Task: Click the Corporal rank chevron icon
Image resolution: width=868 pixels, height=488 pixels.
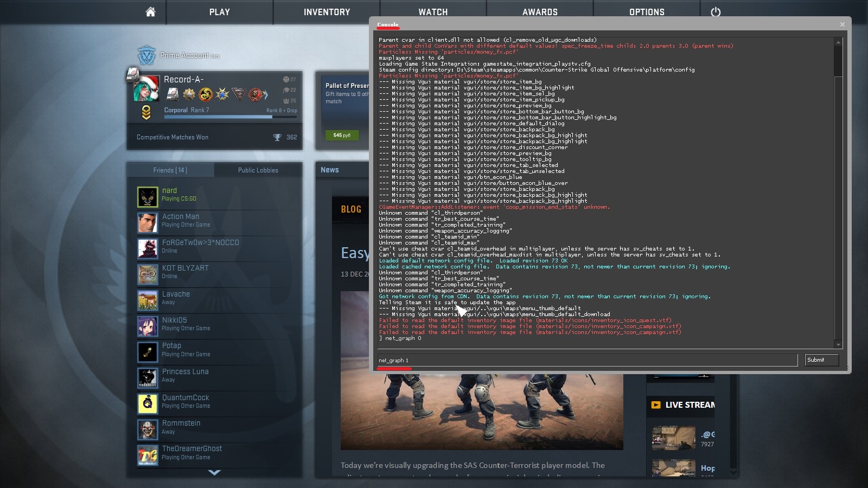Action: click(x=146, y=113)
